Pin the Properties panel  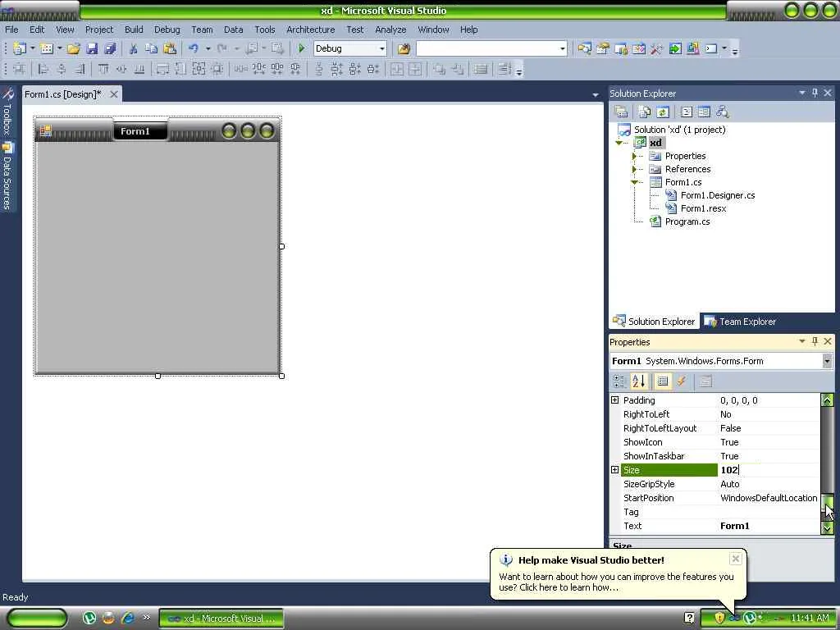(815, 341)
